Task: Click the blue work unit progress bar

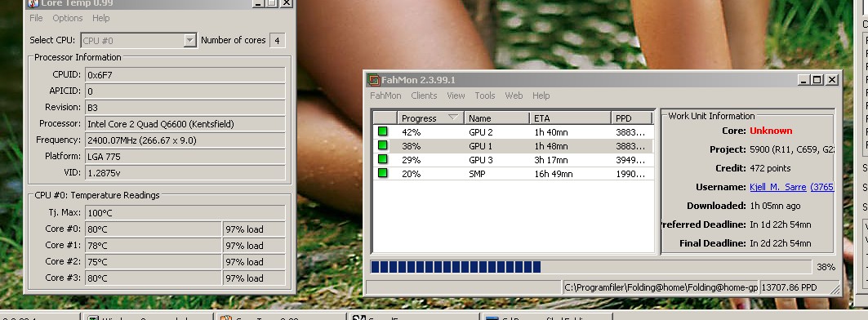Action: coord(590,267)
